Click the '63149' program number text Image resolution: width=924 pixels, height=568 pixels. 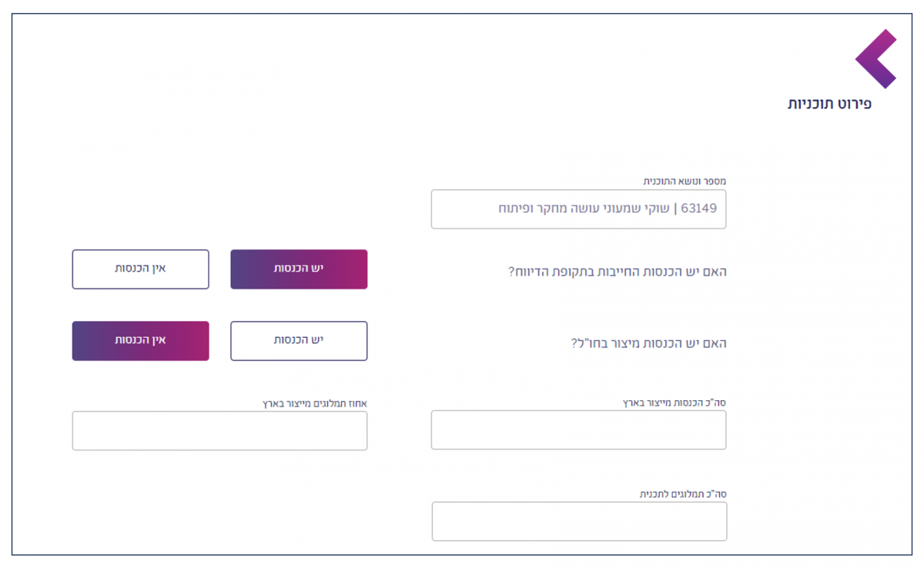click(x=698, y=209)
